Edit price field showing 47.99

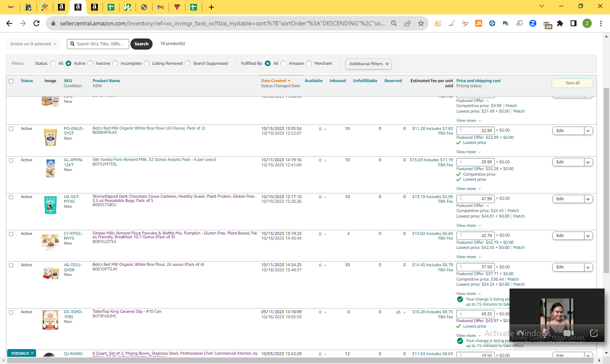(x=475, y=199)
